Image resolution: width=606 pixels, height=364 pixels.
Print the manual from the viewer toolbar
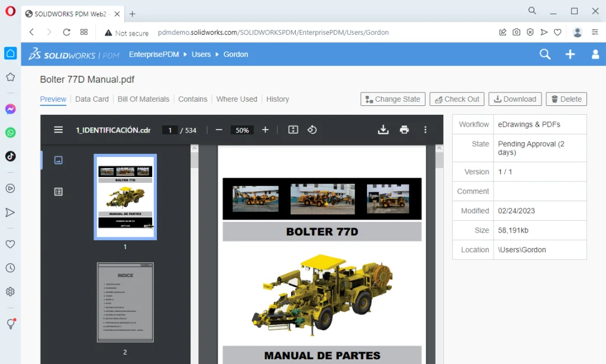(404, 130)
